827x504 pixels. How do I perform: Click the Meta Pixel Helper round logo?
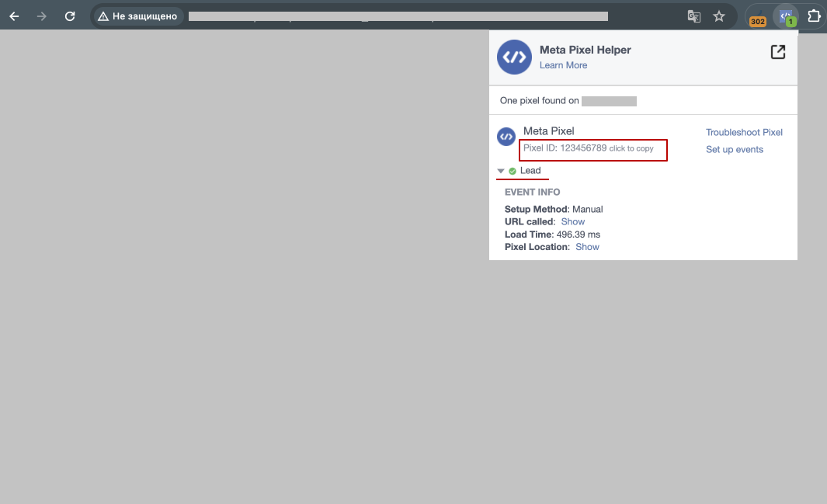tap(514, 57)
